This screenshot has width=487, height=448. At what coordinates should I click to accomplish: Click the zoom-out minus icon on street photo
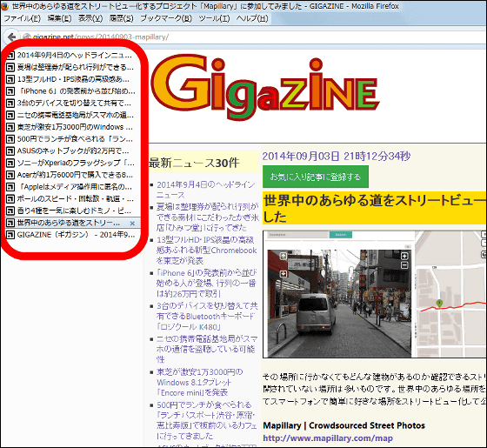[404, 265]
